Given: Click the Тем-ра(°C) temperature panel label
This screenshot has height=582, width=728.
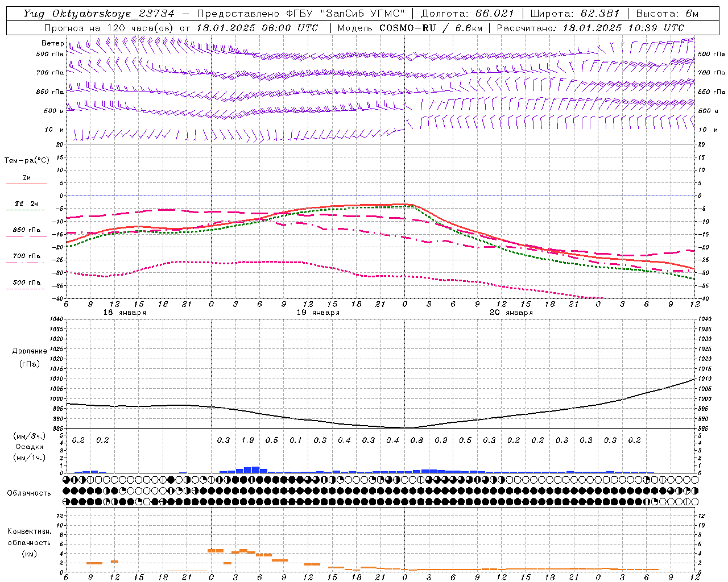Looking at the screenshot, I should (x=27, y=161).
